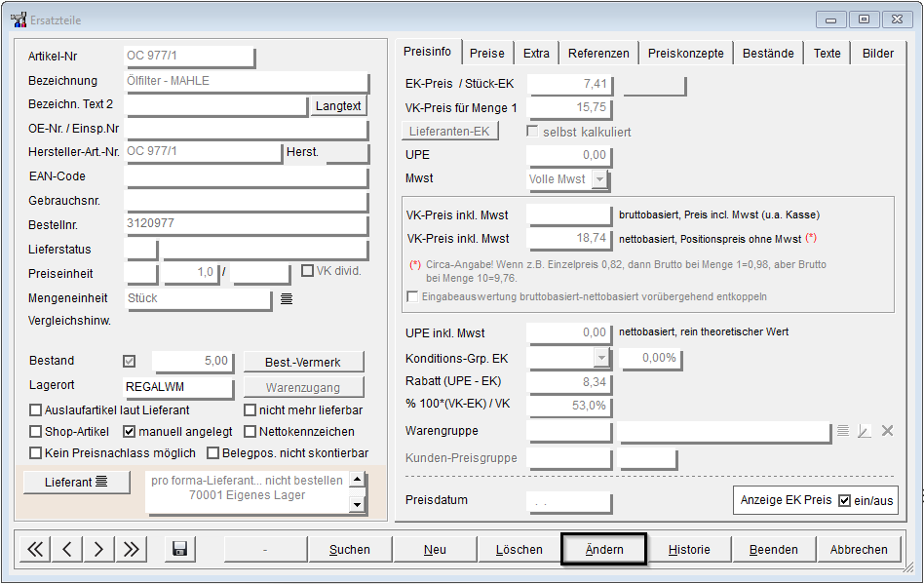Go to previous record arrow

pyautogui.click(x=66, y=549)
